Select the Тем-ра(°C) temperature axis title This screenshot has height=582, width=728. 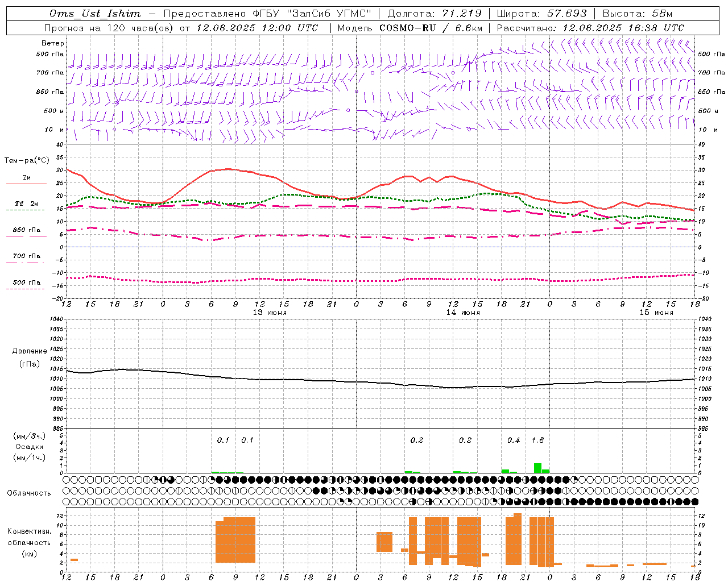27,161
